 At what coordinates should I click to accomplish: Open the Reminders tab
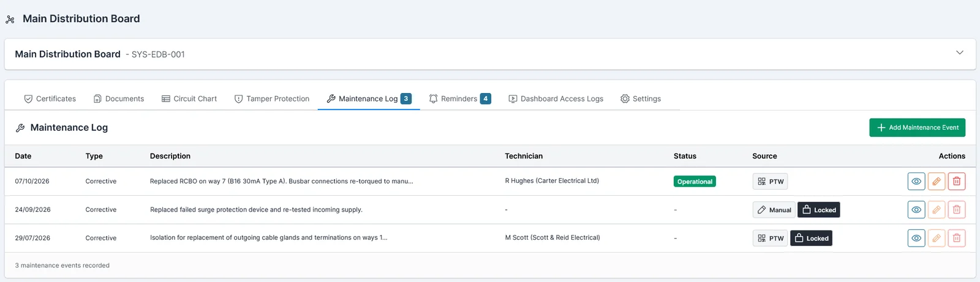[x=460, y=98]
